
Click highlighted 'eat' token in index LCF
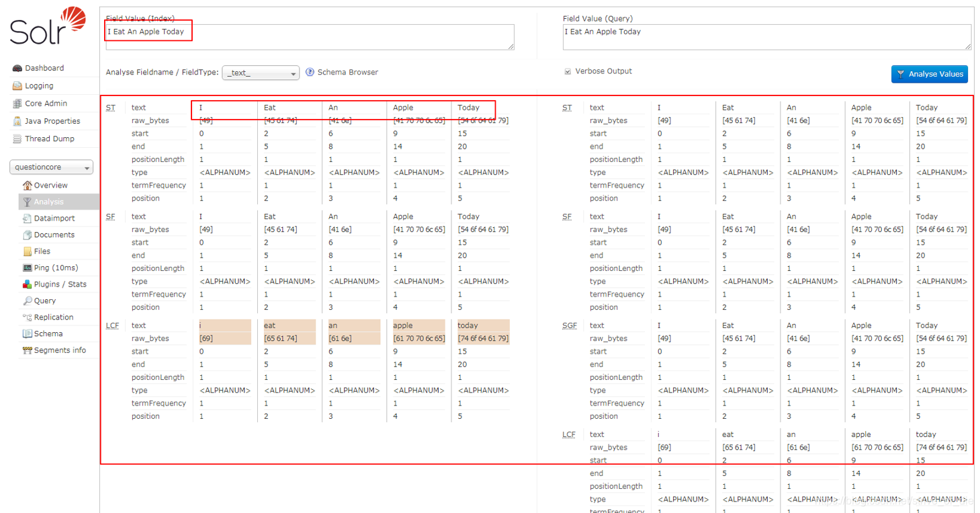(x=289, y=325)
